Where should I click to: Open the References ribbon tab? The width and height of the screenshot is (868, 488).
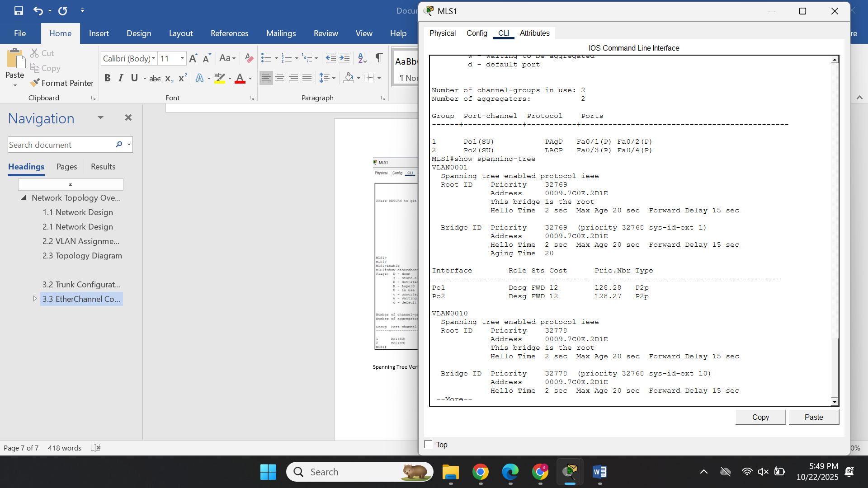[x=229, y=33]
